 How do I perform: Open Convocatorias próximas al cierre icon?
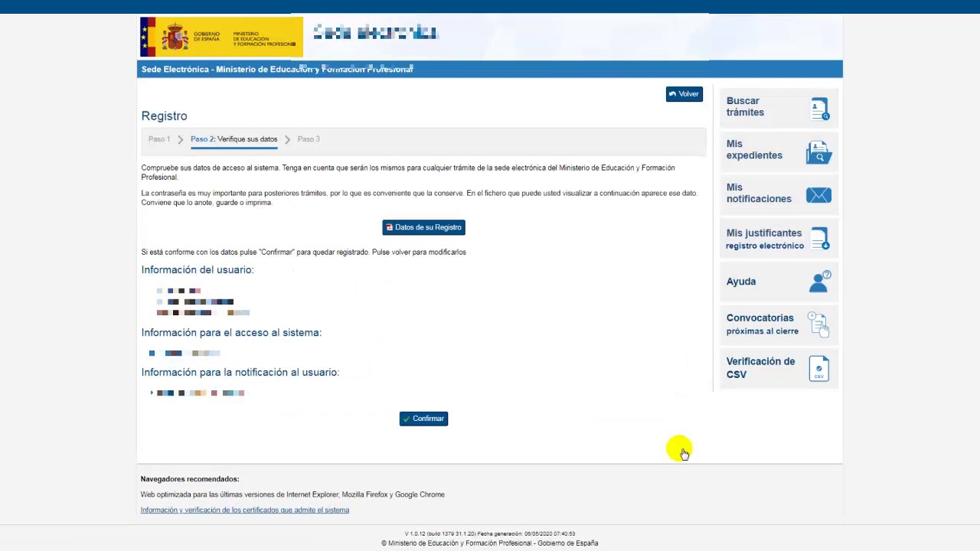(818, 324)
